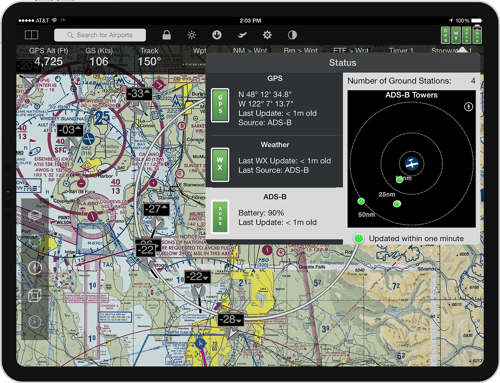Screen dimensions: 500x383
Task: Tap the 2:03 PM clock in status bar
Action: (x=250, y=21)
